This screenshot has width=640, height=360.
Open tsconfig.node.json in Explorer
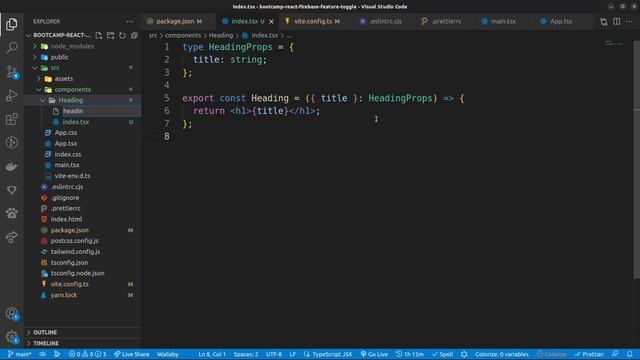point(78,273)
